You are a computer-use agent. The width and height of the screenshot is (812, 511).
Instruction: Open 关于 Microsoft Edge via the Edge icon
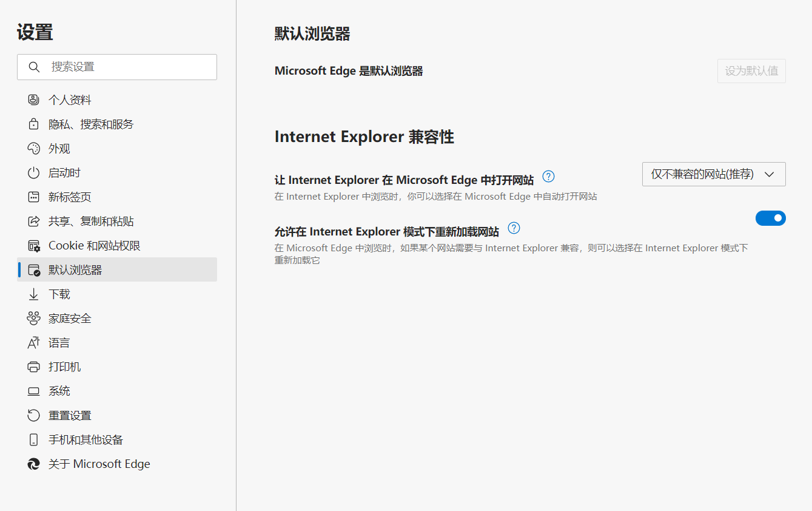tap(33, 464)
